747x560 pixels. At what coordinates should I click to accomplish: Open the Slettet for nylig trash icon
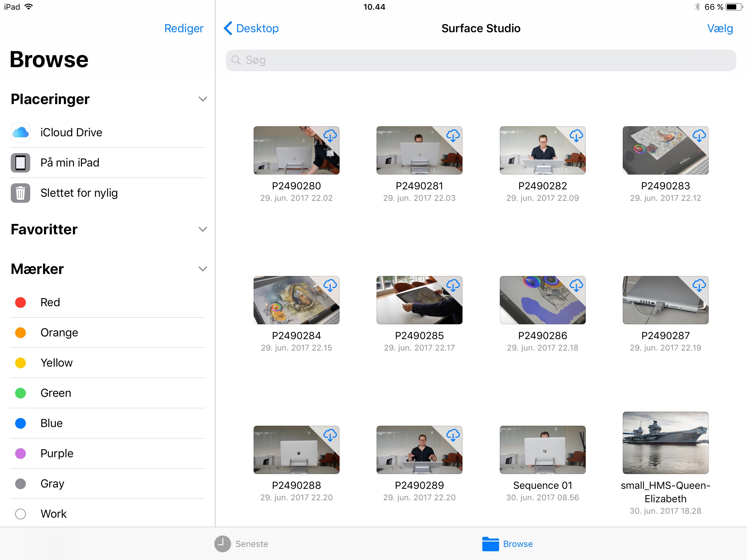(20, 193)
